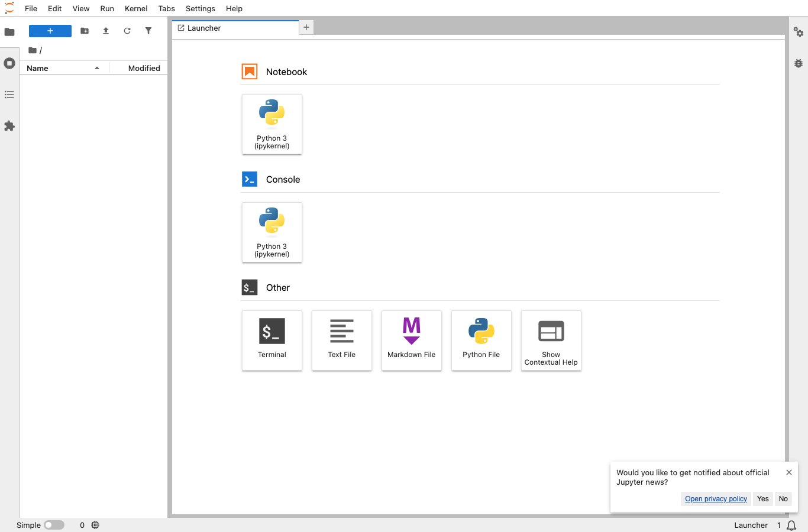Select the Launcher tab
The height and width of the screenshot is (532, 808).
(235, 28)
